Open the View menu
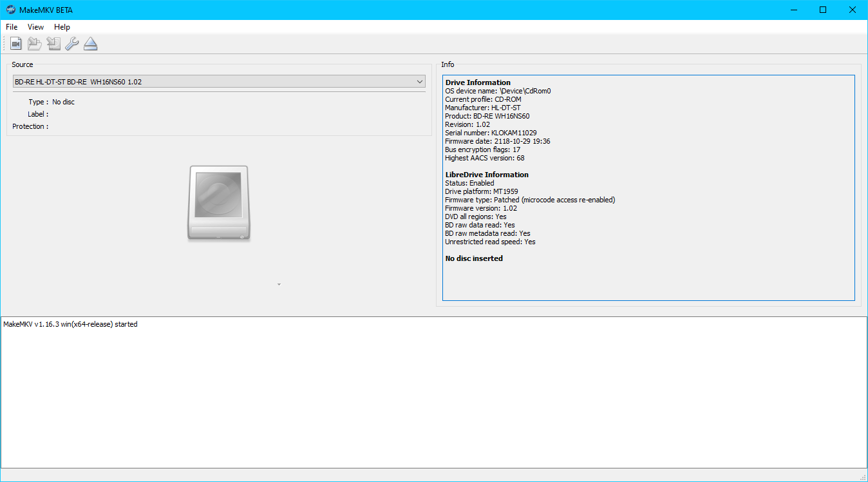The width and height of the screenshot is (868, 482). 35,27
